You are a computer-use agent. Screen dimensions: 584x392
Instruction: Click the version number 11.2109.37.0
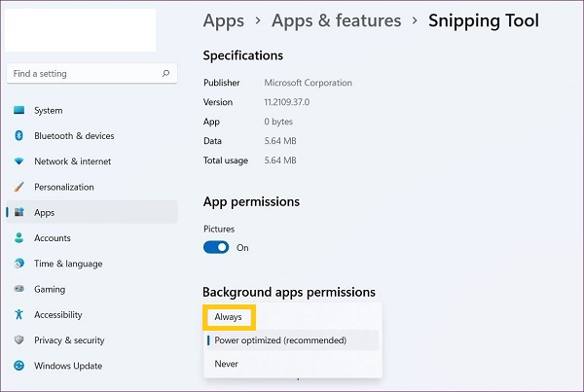[x=287, y=102]
